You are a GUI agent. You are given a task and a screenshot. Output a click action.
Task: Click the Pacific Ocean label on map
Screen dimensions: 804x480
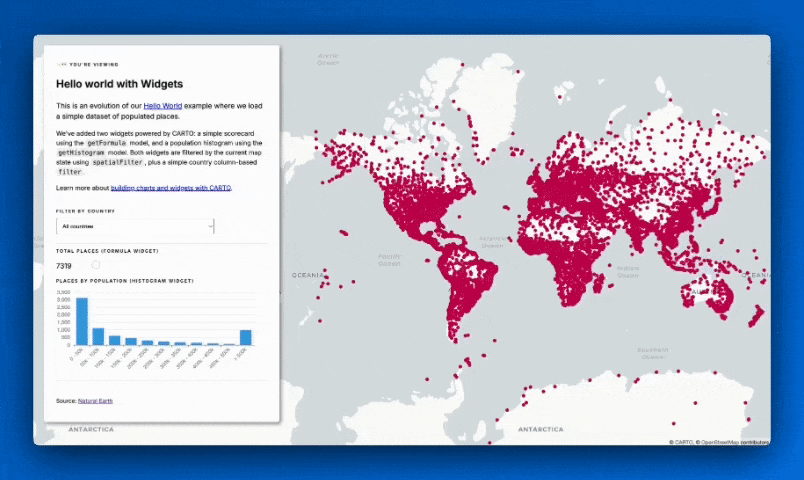pyautogui.click(x=390, y=259)
